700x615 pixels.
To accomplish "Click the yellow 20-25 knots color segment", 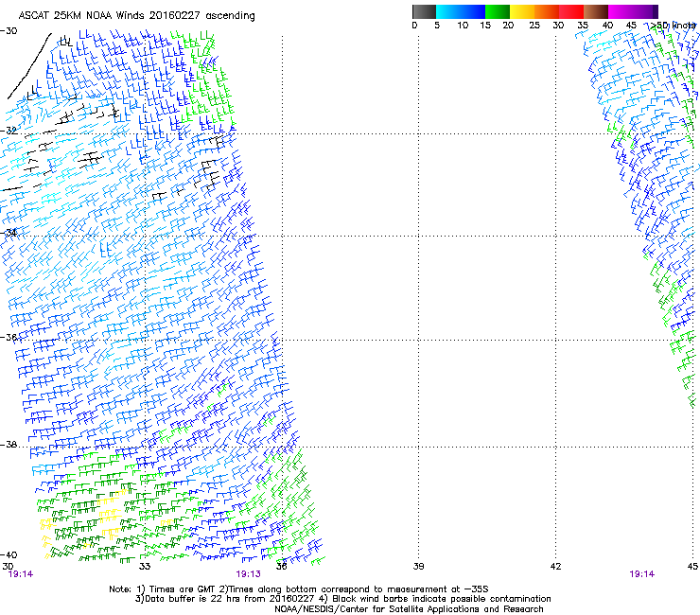I will pos(522,11).
